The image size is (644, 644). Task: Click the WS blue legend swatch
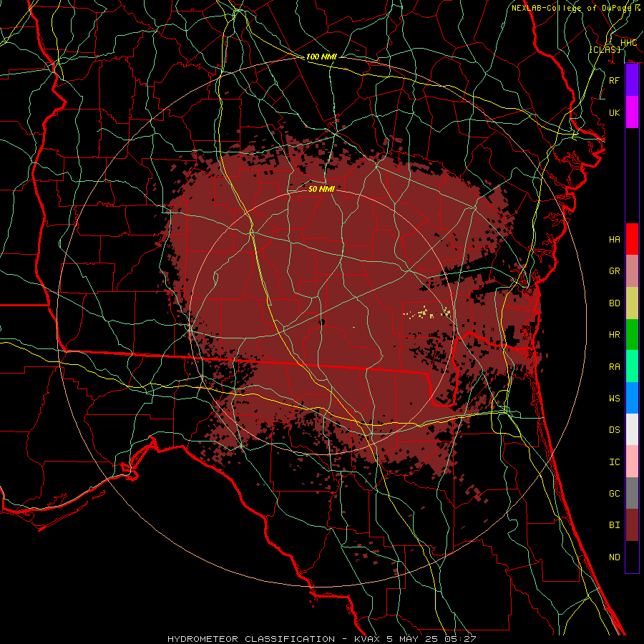tap(632, 398)
